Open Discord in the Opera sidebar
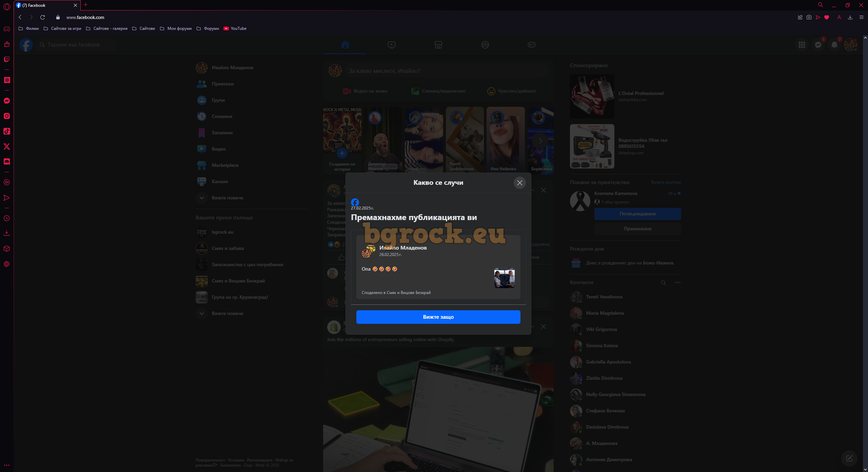 tap(7, 162)
